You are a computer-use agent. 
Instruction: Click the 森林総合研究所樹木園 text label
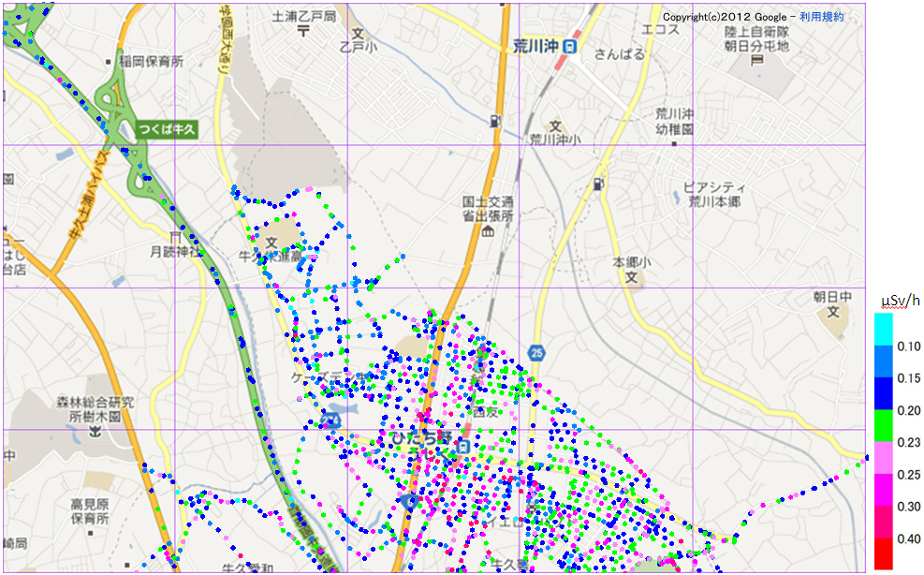pos(95,409)
